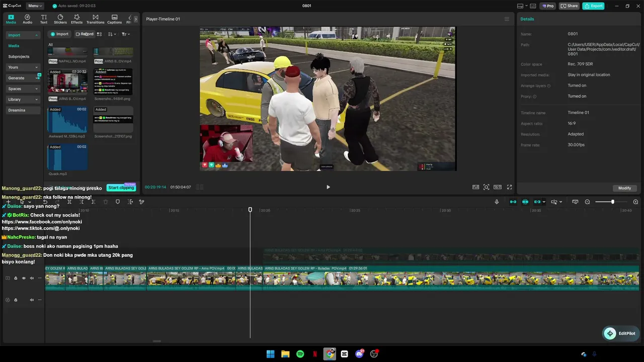Open the media filter dropdown

[x=125, y=34]
